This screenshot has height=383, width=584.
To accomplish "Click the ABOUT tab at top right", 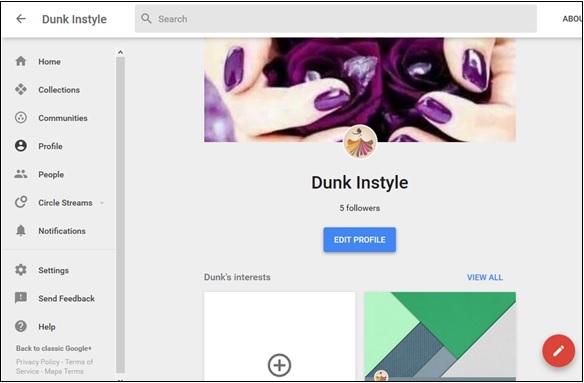I will coord(572,19).
